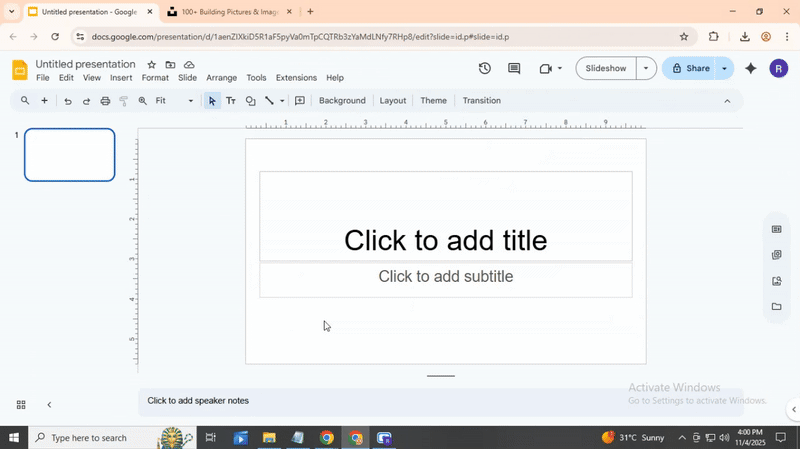Open the version history clock icon
The image size is (800, 449).
(484, 69)
